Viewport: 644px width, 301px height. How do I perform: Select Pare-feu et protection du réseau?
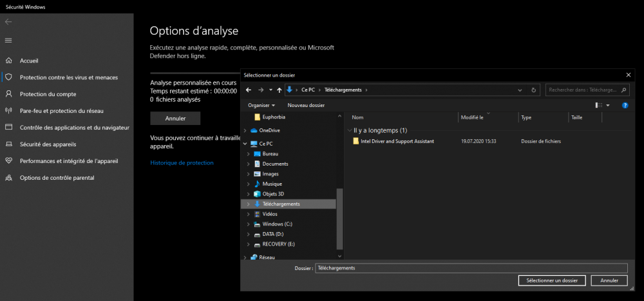click(x=61, y=111)
